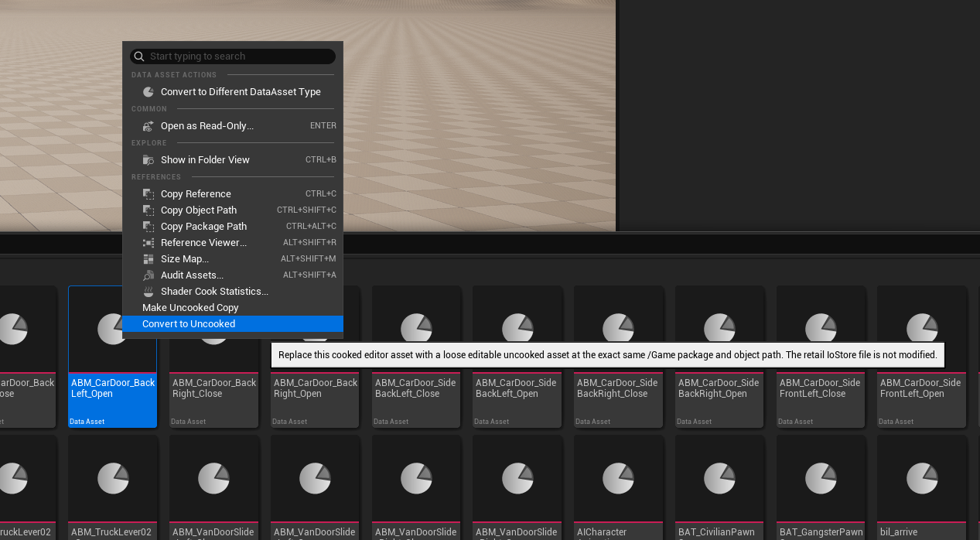
Task: Select ABM_CarDoor_SideBackRight_Open asset
Action: coord(720,357)
